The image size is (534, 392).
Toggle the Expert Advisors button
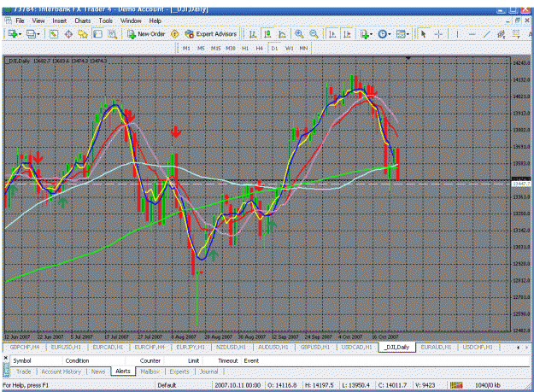click(211, 34)
